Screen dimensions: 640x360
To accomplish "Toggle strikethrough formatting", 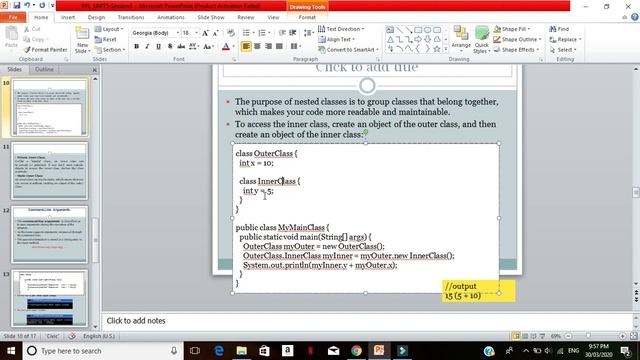I will [181, 47].
